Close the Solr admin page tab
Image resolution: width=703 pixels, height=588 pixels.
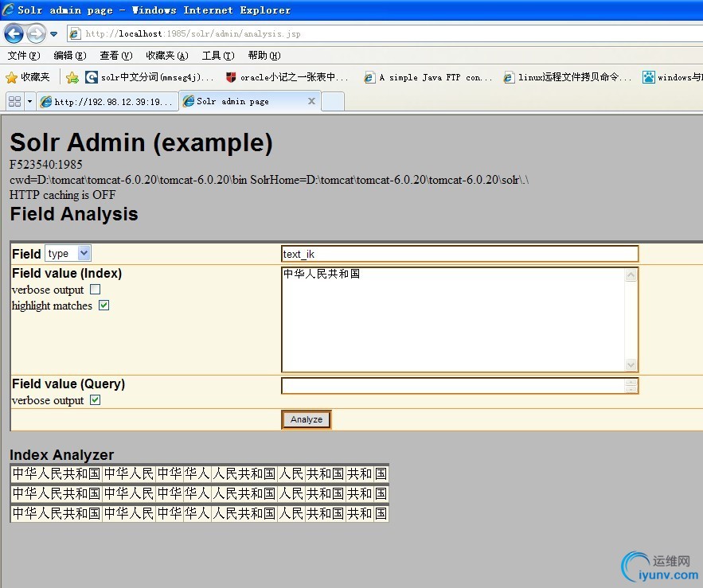[311, 101]
